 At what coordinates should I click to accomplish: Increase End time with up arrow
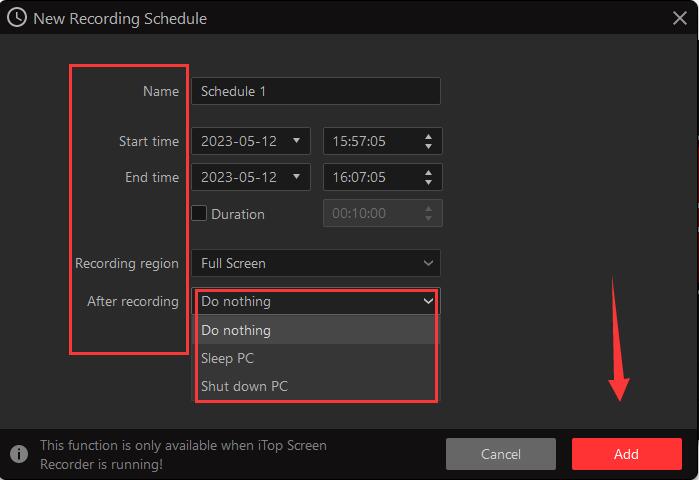point(429,172)
